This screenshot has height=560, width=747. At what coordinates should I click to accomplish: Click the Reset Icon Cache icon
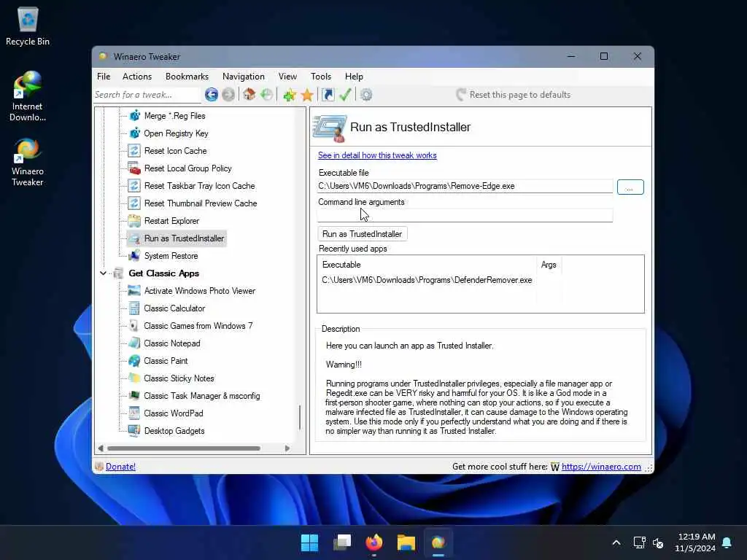134,151
